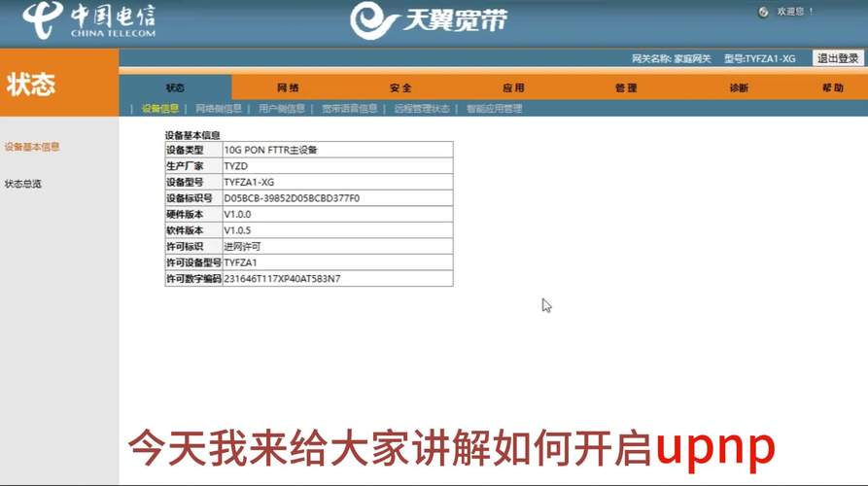
Task: Click 状态总览 in the left sidebar
Action: point(23,184)
